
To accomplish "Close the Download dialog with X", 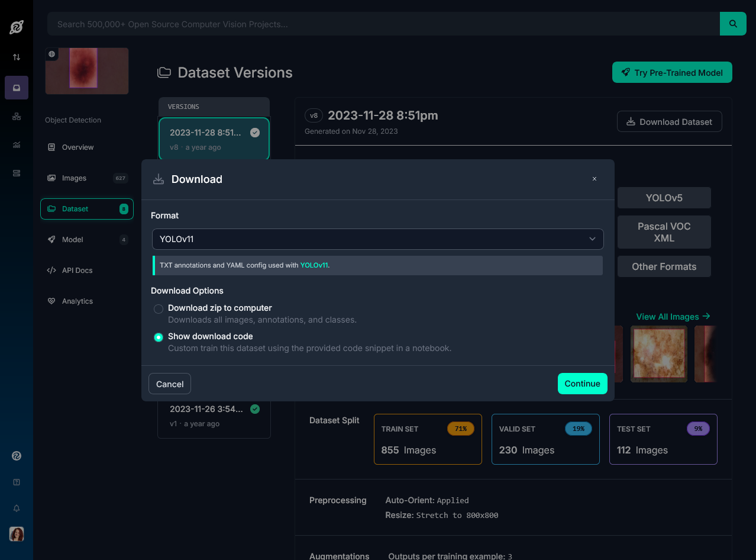I will pyautogui.click(x=595, y=179).
